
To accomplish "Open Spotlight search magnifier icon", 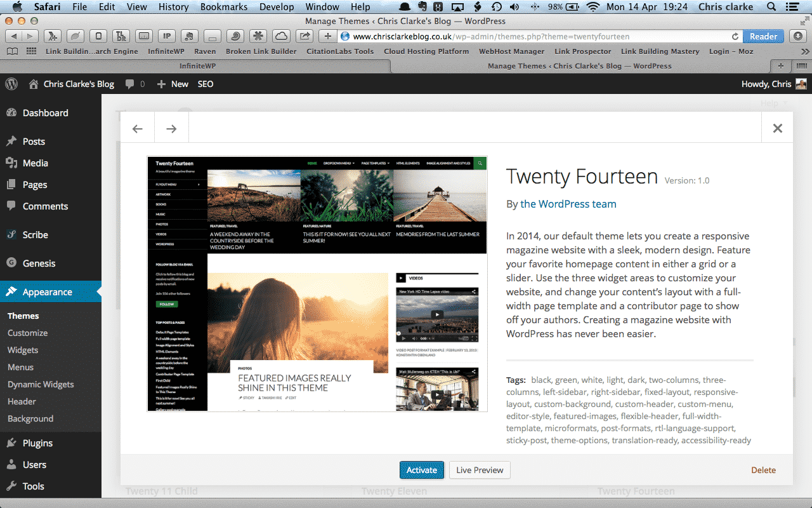I will (771, 7).
